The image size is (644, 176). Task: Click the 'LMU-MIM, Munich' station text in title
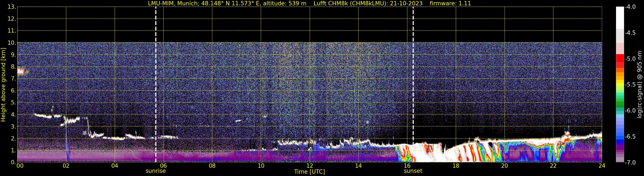point(173,3)
